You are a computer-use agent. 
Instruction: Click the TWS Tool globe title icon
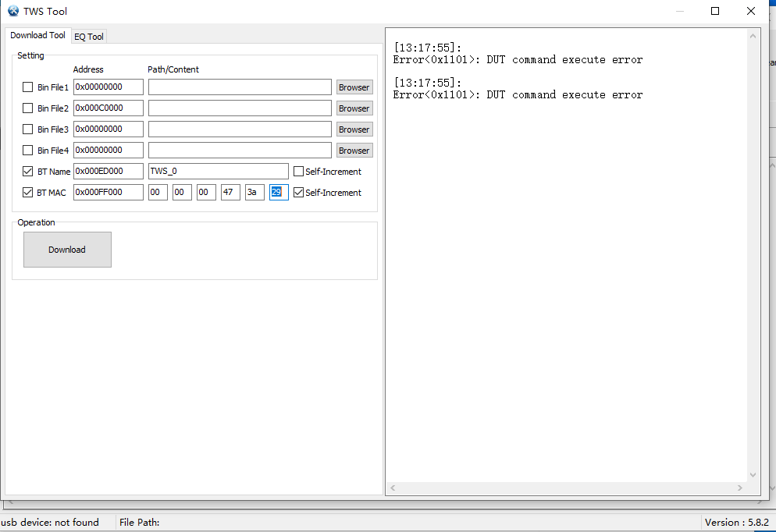pyautogui.click(x=13, y=12)
